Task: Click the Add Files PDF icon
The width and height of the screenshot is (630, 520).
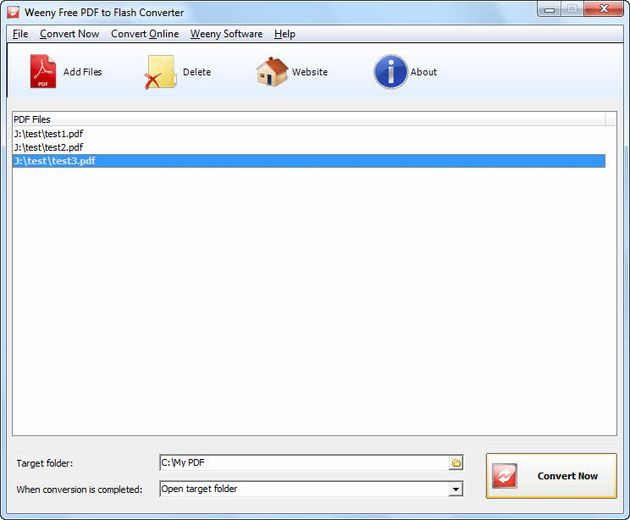Action: click(43, 72)
